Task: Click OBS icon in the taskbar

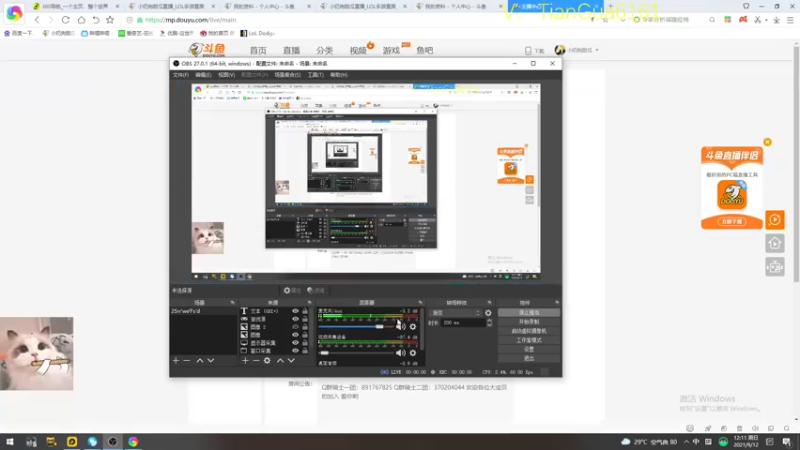Action: pos(113,442)
